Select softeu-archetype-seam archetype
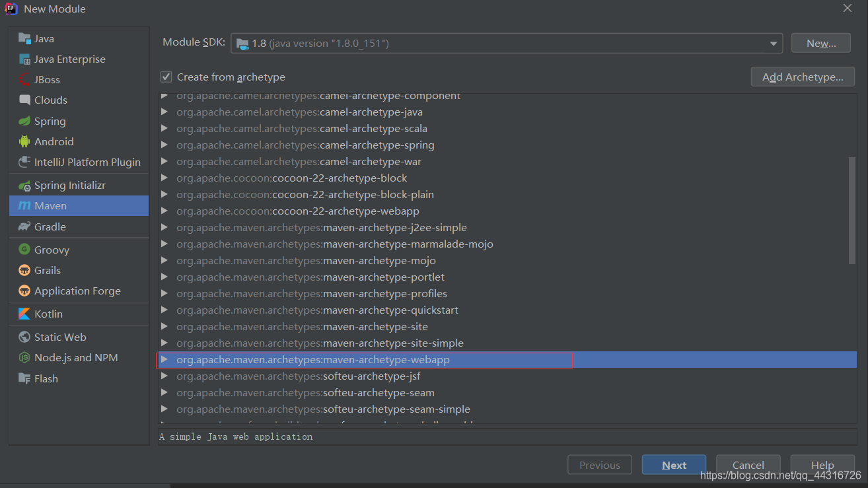868x488 pixels. (x=507, y=393)
